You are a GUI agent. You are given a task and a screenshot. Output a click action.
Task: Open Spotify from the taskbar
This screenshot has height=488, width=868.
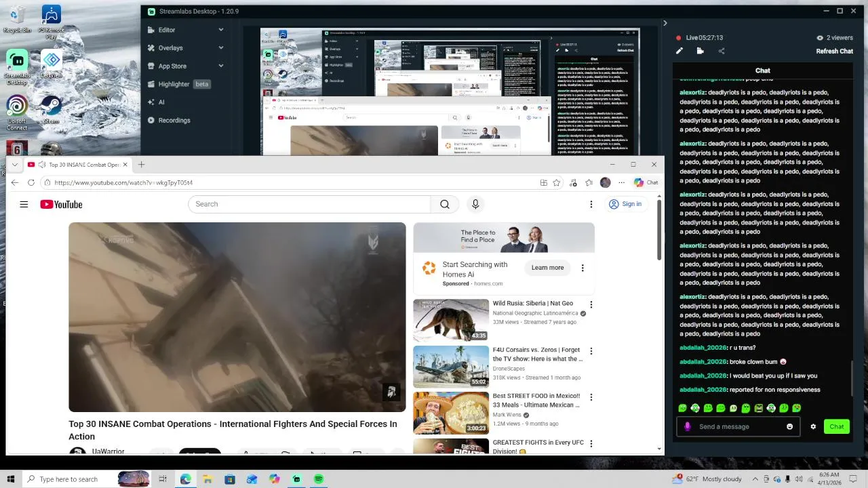pyautogui.click(x=319, y=479)
